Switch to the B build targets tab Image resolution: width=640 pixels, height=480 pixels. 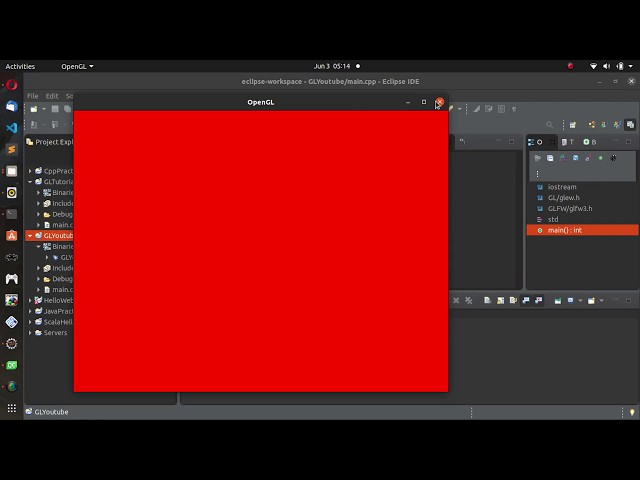tap(590, 142)
